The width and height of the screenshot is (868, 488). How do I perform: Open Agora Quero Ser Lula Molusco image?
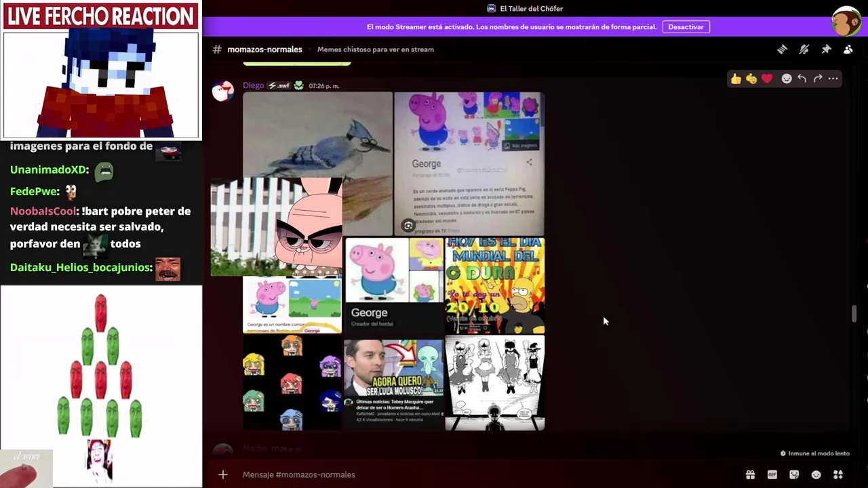394,383
